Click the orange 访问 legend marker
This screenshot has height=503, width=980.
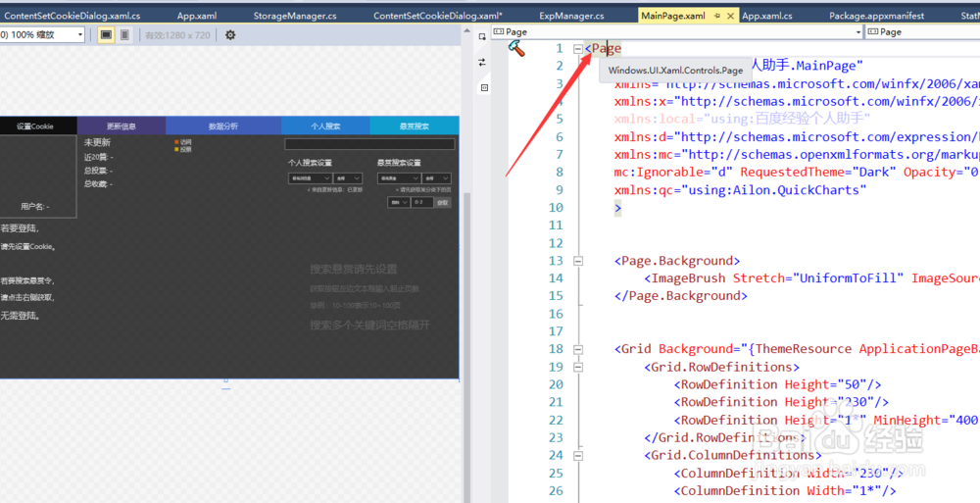[x=176, y=142]
